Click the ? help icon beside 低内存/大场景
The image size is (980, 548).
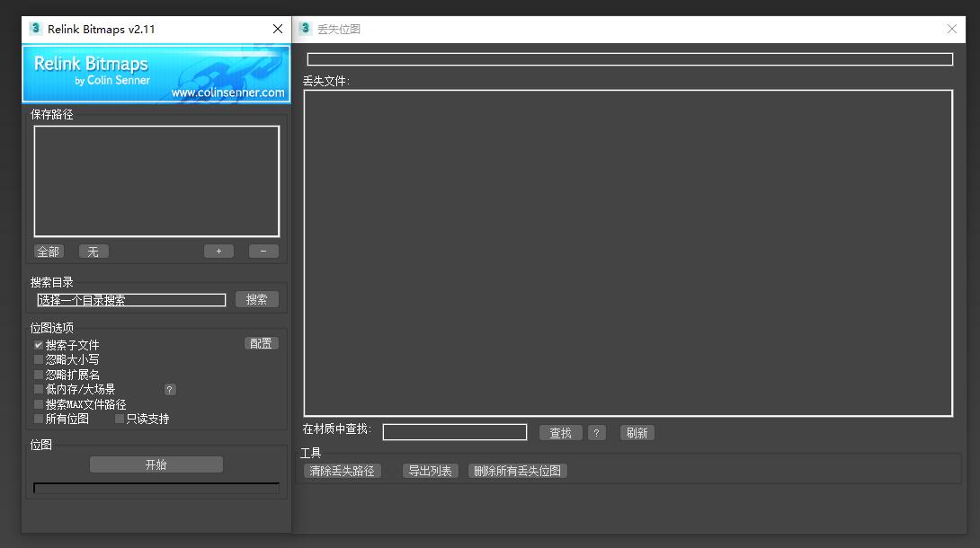pyautogui.click(x=169, y=390)
